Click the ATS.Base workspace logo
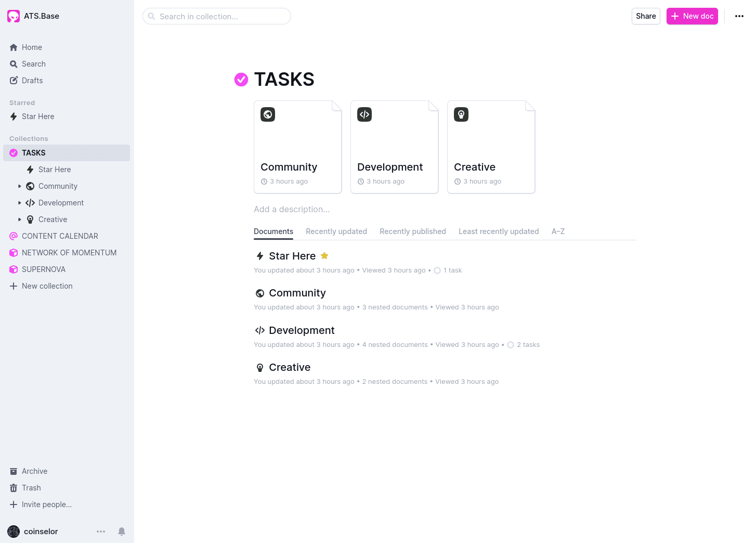Viewport: 756px width, 543px height. pos(14,16)
